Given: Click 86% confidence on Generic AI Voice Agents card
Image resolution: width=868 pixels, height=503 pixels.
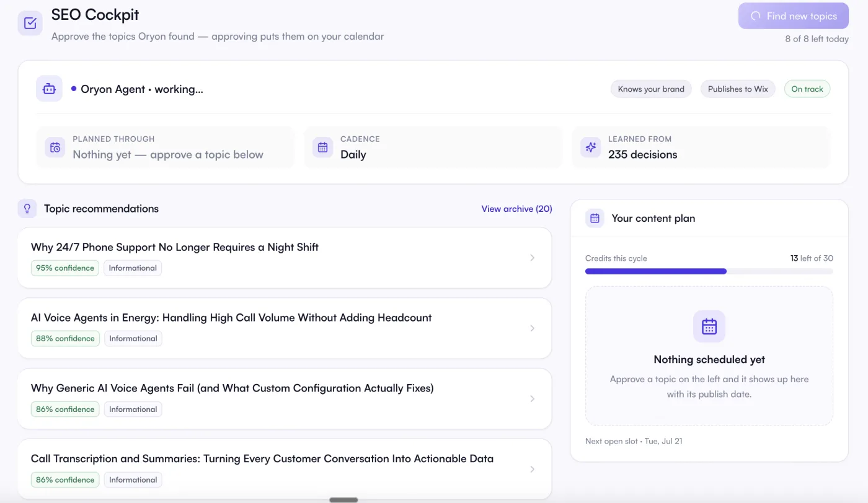Looking at the screenshot, I should 65,409.
